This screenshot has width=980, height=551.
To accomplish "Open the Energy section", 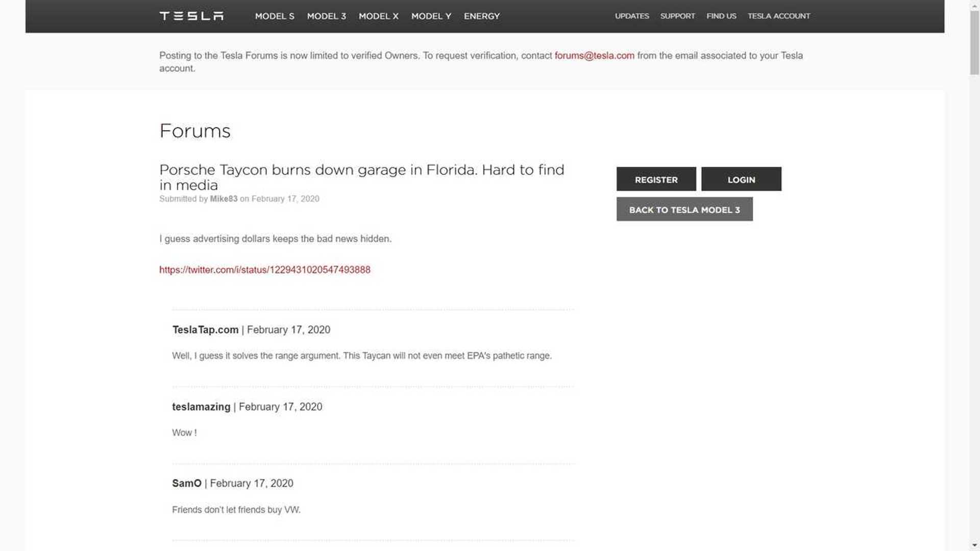I will (x=482, y=16).
